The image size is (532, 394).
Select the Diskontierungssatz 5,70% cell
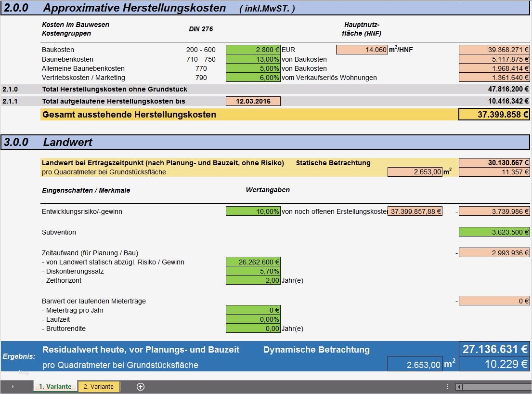(x=253, y=271)
